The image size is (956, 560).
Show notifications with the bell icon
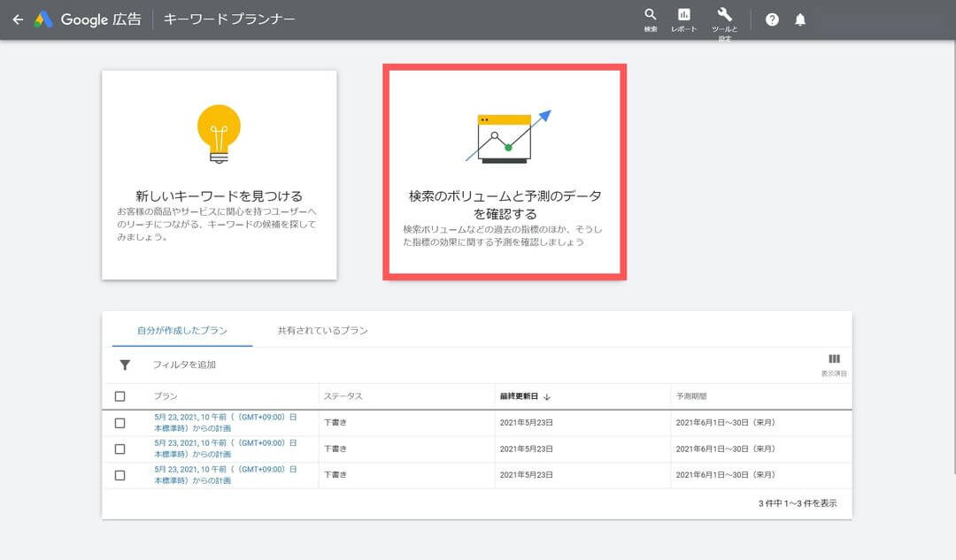(800, 19)
